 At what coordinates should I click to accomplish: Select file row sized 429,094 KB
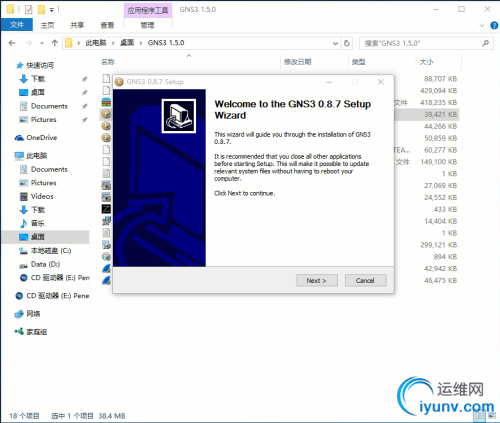280,91
